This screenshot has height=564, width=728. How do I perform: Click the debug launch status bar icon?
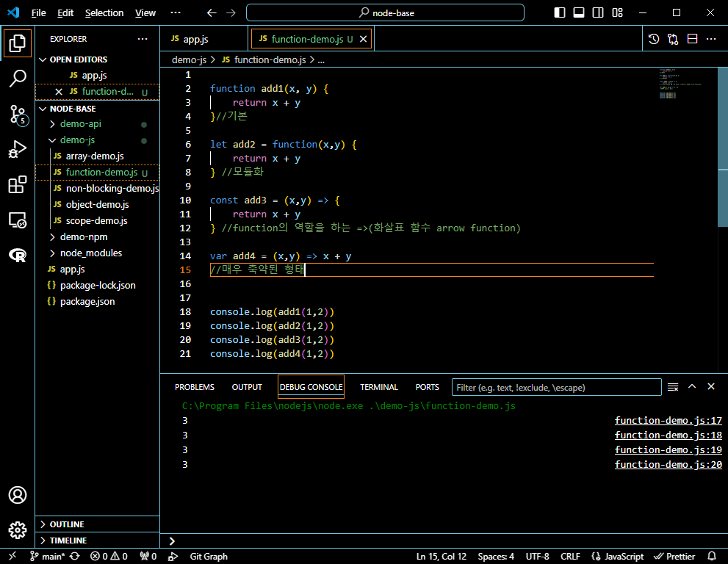(x=173, y=556)
